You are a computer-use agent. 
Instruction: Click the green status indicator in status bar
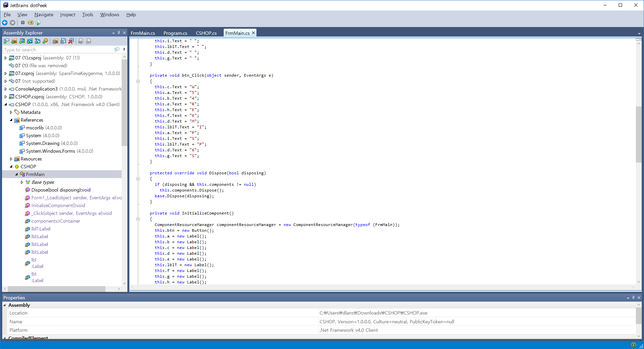pos(634,345)
